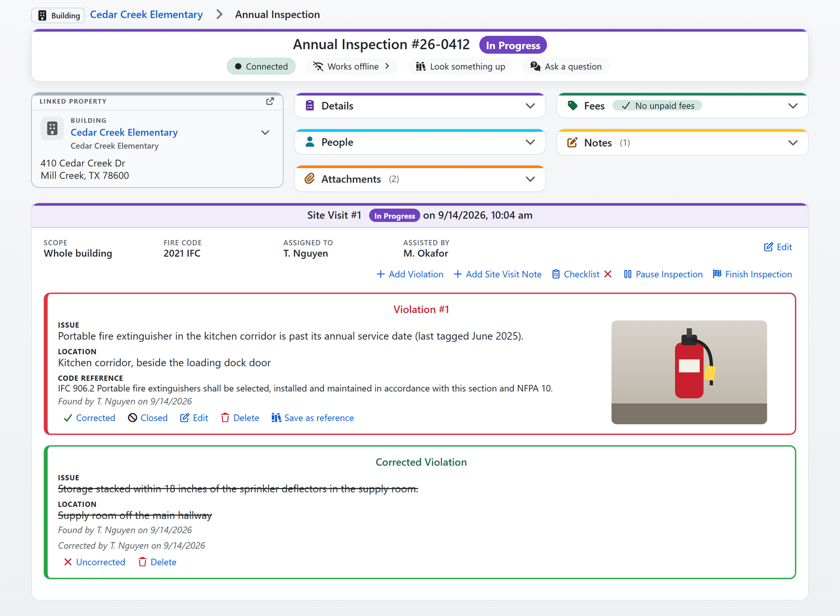The width and height of the screenshot is (840, 616).
Task: Delete Violation #1
Action: (240, 418)
